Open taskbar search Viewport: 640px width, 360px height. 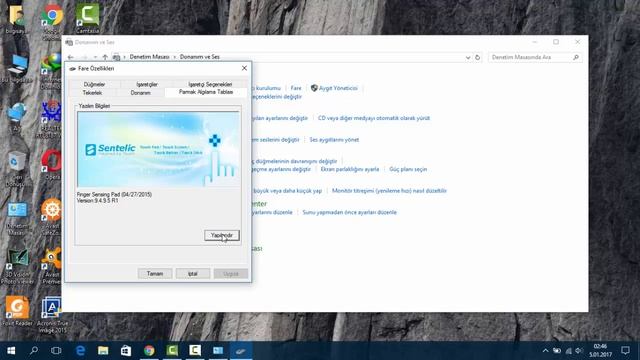click(x=34, y=351)
